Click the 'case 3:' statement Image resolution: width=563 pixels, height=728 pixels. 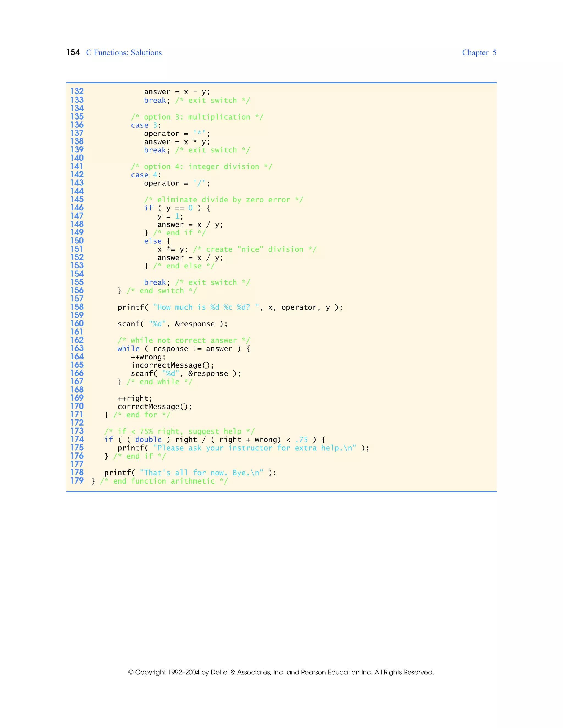tap(146, 125)
